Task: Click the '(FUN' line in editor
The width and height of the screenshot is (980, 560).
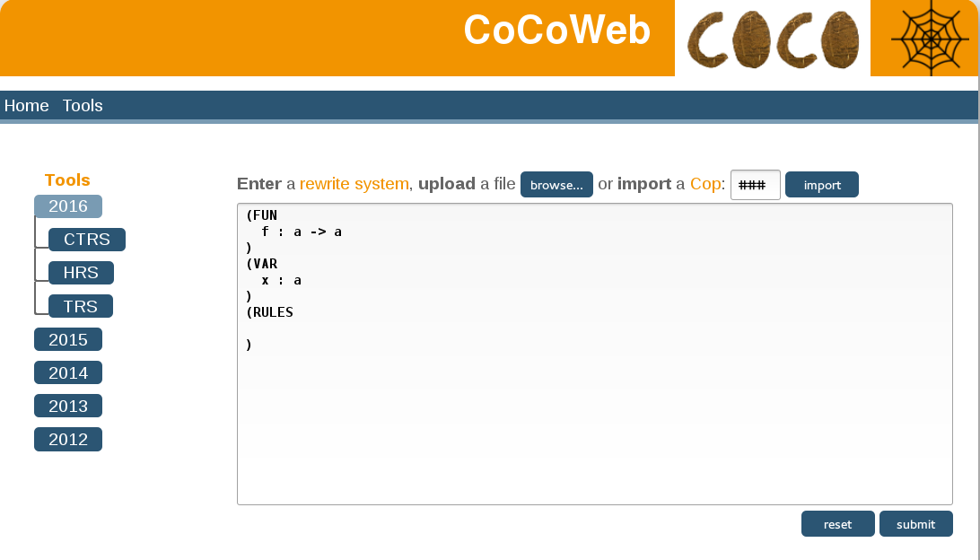Action: point(262,215)
